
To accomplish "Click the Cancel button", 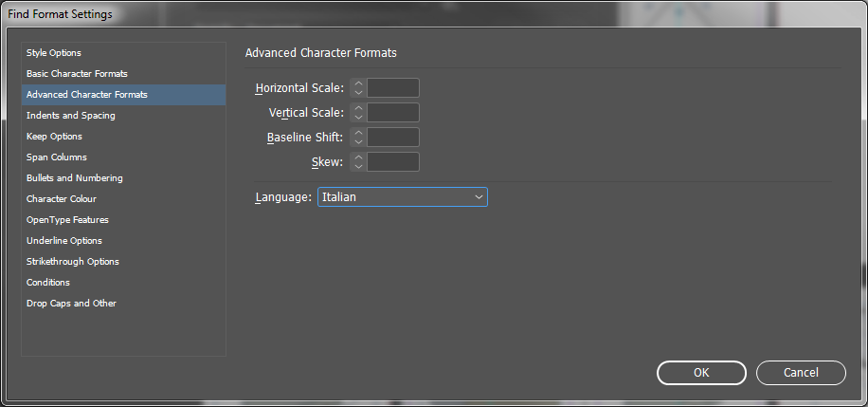I will (x=801, y=373).
